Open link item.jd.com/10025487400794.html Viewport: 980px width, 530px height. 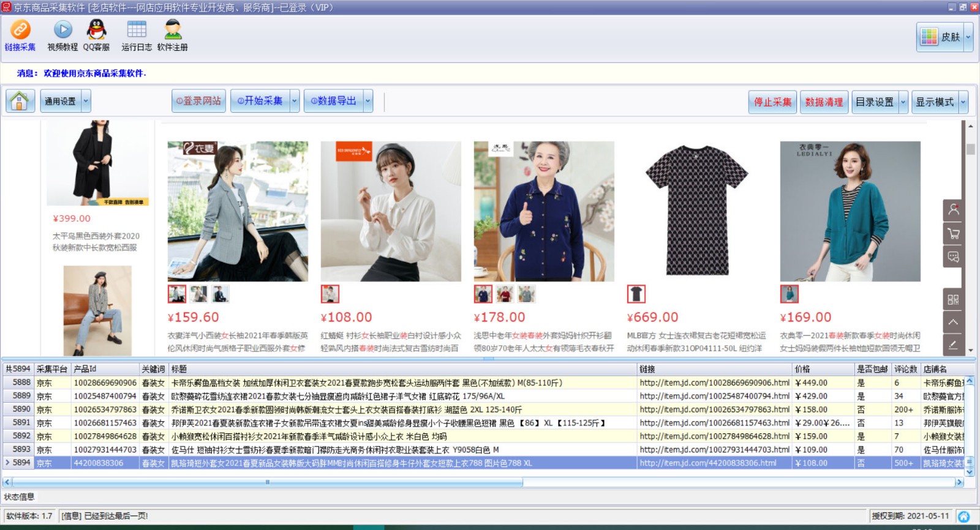pyautogui.click(x=714, y=396)
